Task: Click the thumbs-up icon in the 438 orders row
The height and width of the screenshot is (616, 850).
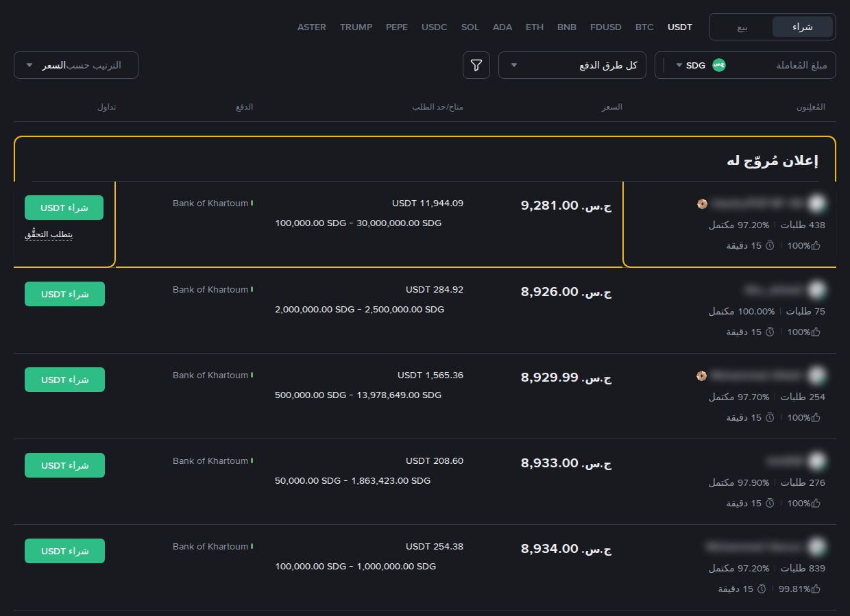Action: (x=816, y=245)
